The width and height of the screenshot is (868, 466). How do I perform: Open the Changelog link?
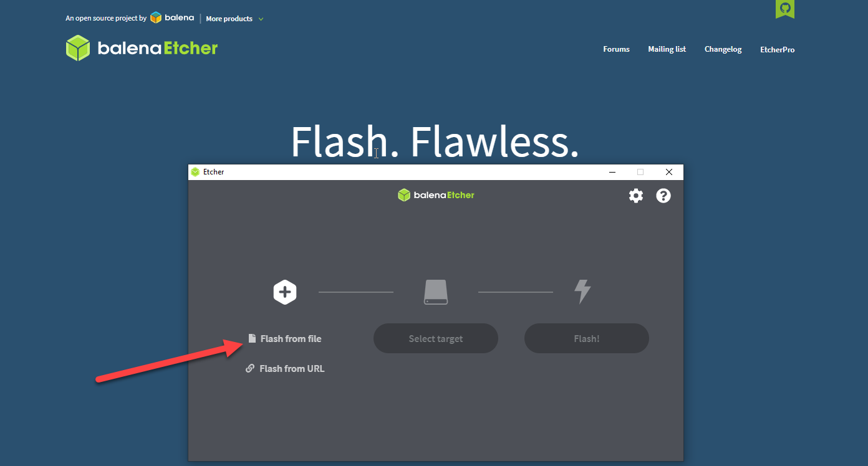click(x=723, y=49)
